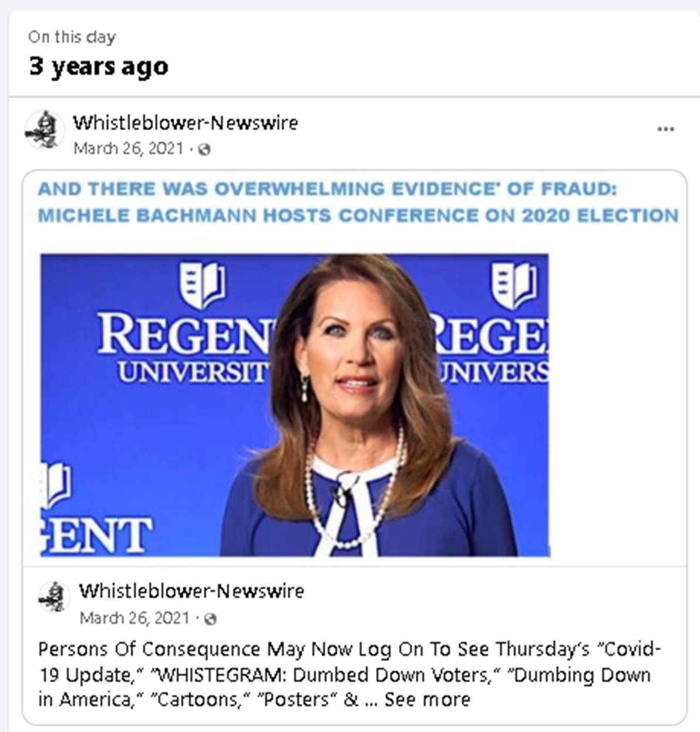Click the upper-left Regent shield logo in photo
700x732 pixels.
202,285
